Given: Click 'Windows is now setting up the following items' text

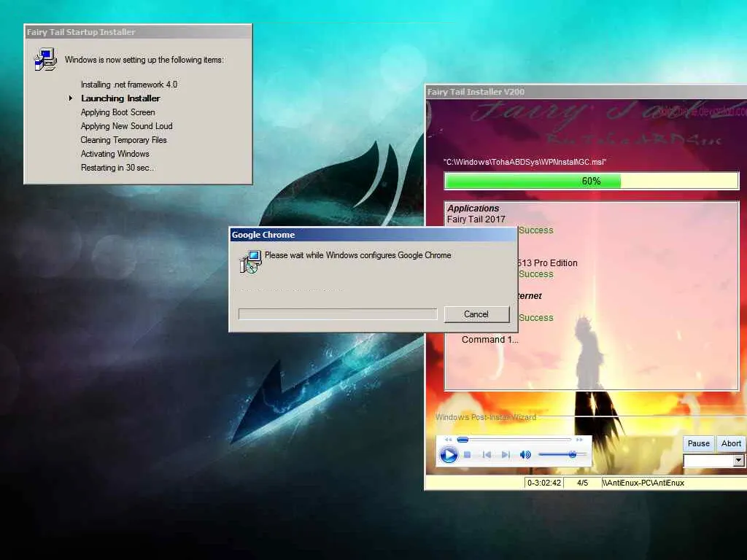Looking at the screenshot, I should click(144, 60).
